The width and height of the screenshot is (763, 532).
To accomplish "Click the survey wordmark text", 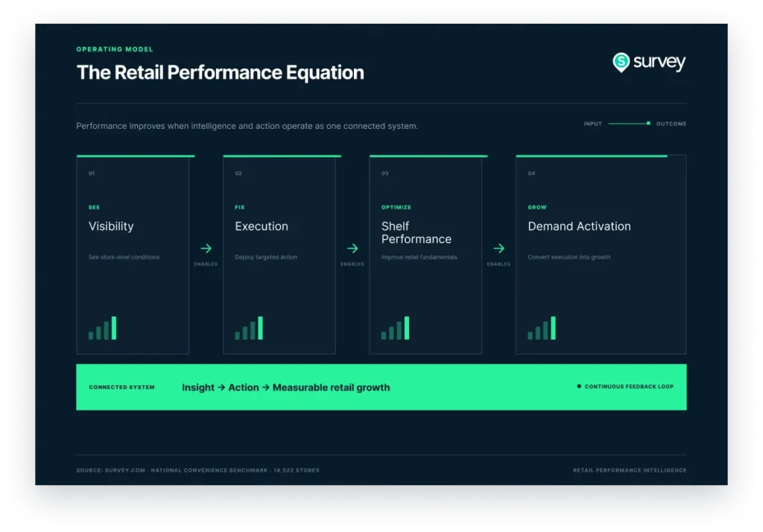I will (x=659, y=63).
